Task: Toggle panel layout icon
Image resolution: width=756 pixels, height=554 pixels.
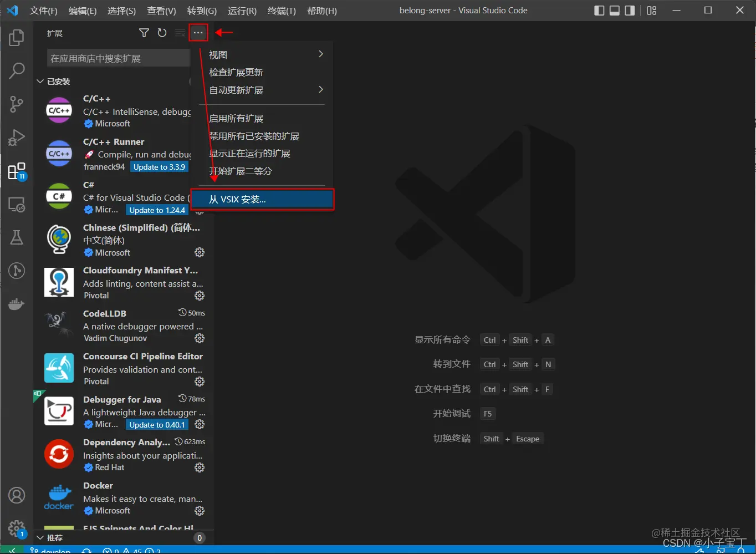Action: [x=615, y=11]
